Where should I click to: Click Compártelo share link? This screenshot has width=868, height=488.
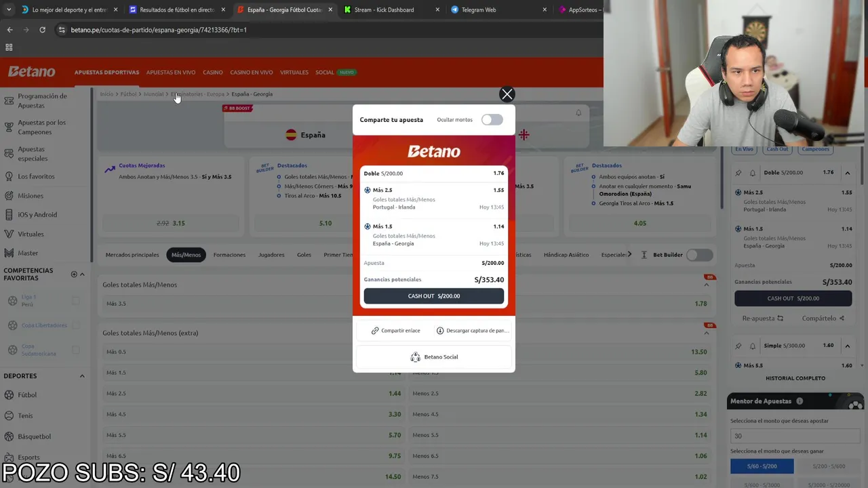coord(823,319)
